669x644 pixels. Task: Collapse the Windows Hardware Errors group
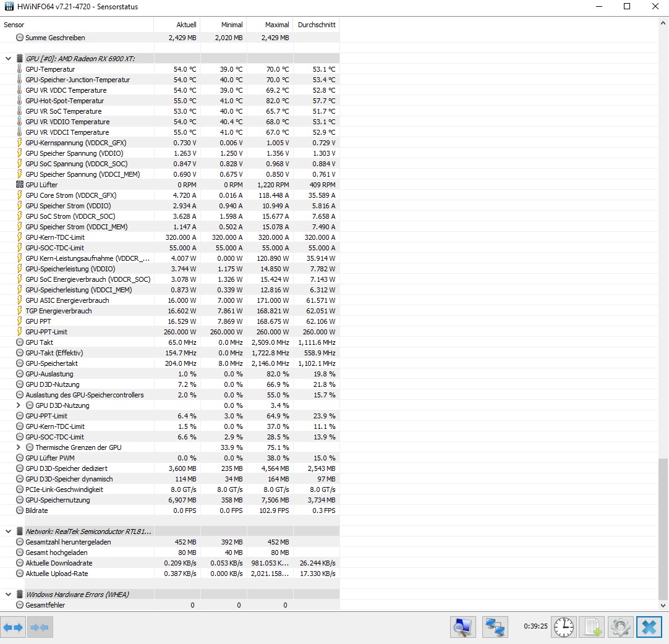click(8, 595)
